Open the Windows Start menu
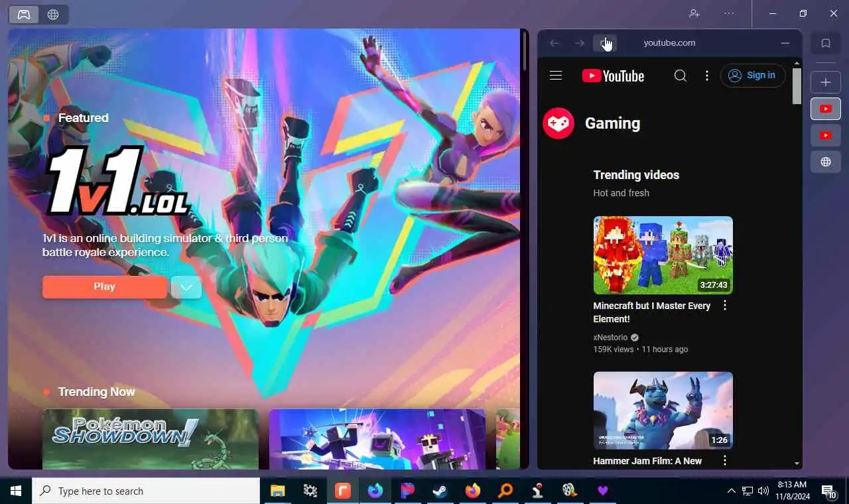849x504 pixels. click(x=16, y=491)
